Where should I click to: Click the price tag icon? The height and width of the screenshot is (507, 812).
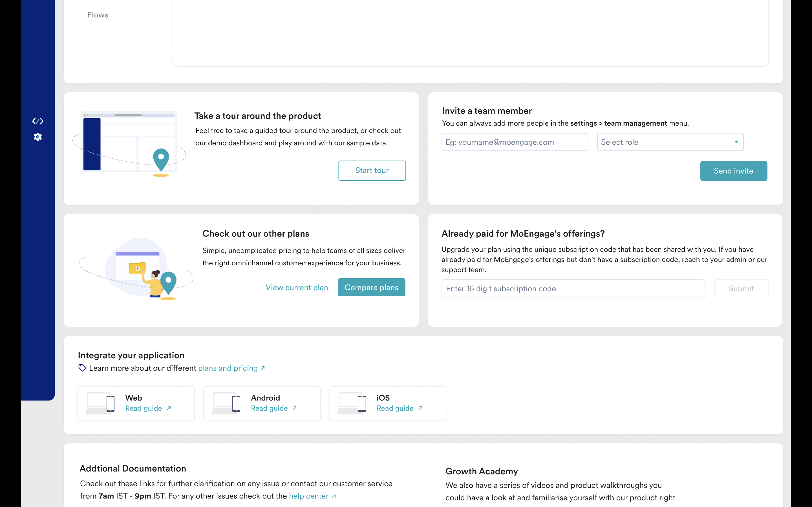click(x=82, y=368)
